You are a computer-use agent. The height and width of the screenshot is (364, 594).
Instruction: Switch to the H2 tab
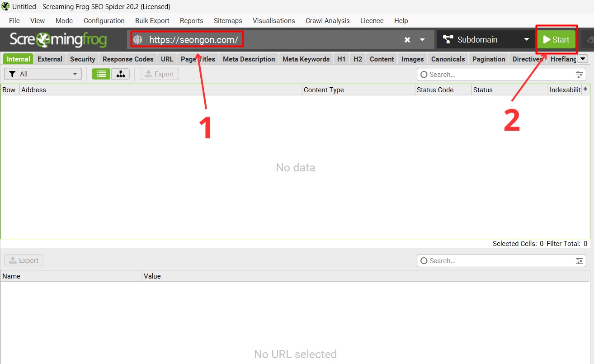coord(358,59)
